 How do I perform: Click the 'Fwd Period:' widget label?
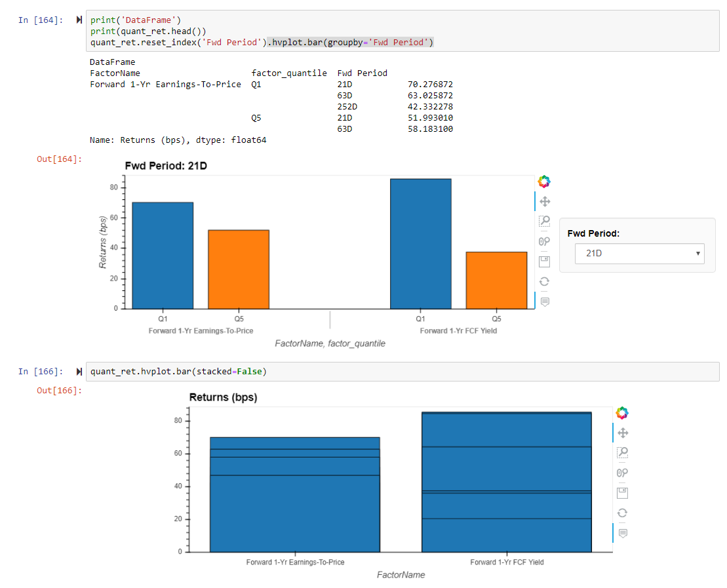pyautogui.click(x=593, y=234)
